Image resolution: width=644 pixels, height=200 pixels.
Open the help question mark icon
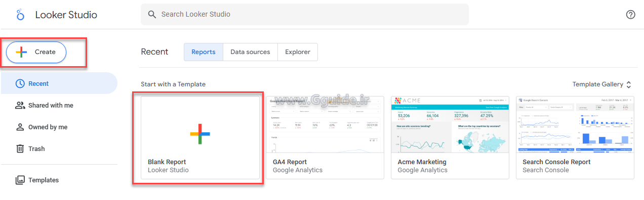630,15
